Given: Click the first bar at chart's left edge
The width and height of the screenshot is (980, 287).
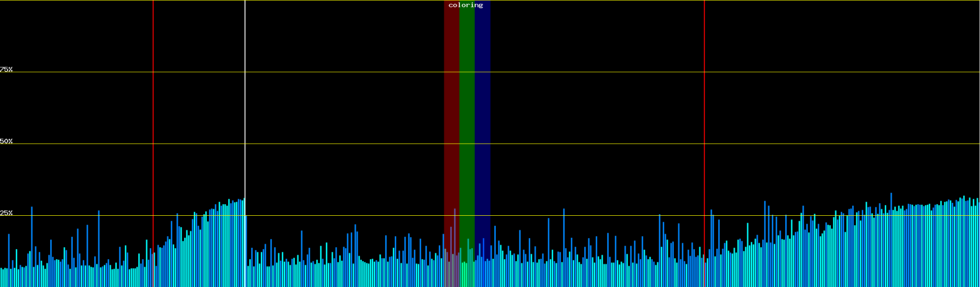Looking at the screenshot, I should [x=1, y=277].
